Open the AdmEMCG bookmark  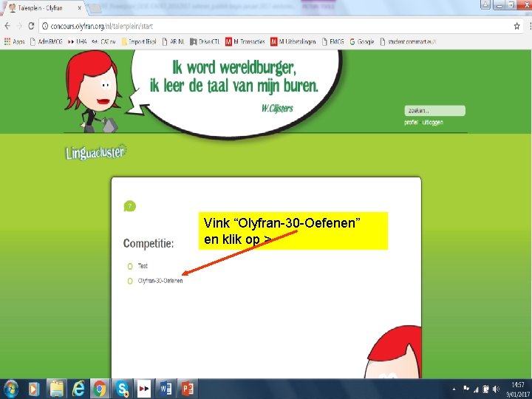46,41
